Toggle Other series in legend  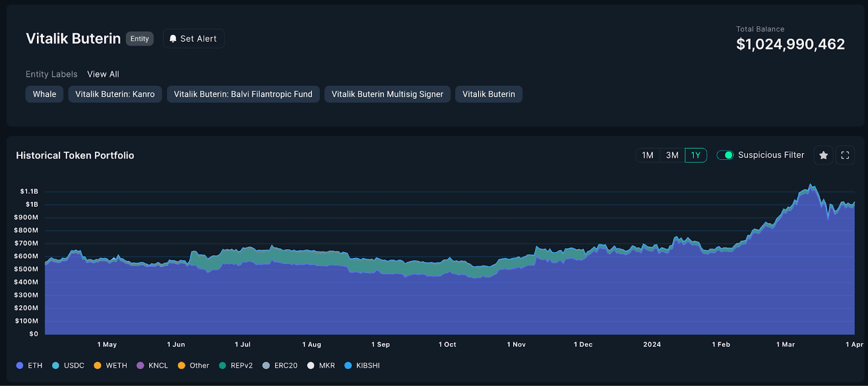[x=193, y=365]
